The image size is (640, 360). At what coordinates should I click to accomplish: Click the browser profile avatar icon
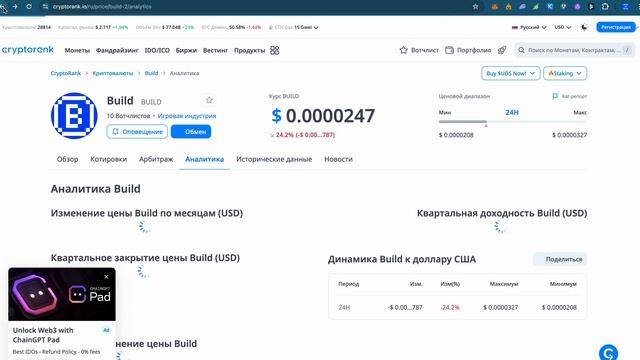pyautogui.click(x=625, y=7)
